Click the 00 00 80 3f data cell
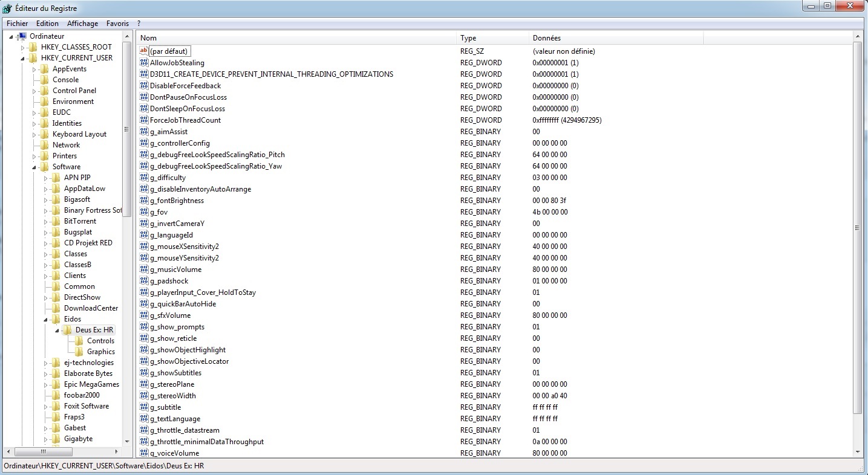This screenshot has width=868, height=475. tap(550, 200)
